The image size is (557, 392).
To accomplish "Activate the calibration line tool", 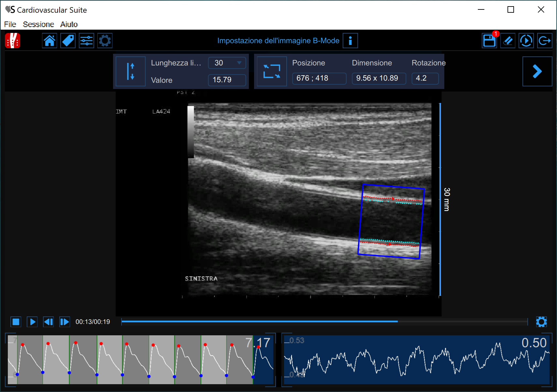I will click(131, 71).
